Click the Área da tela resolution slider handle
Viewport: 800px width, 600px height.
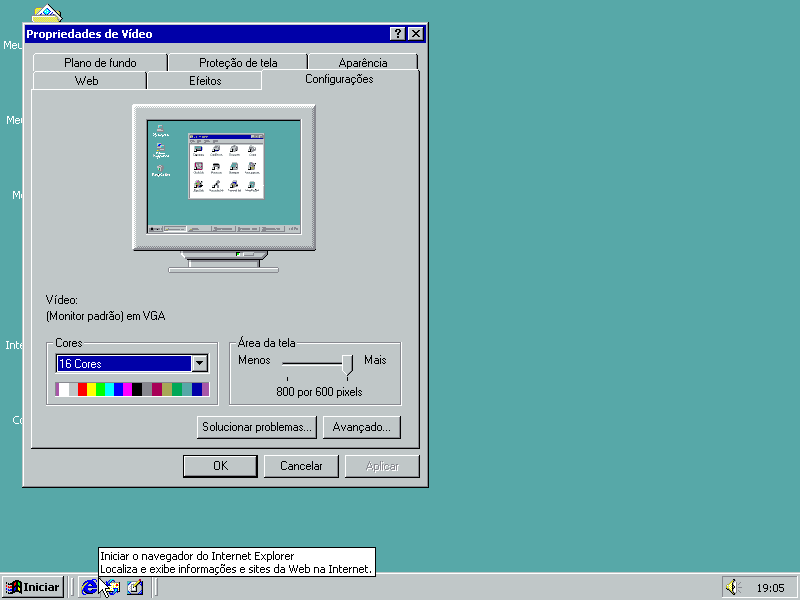(x=347, y=362)
